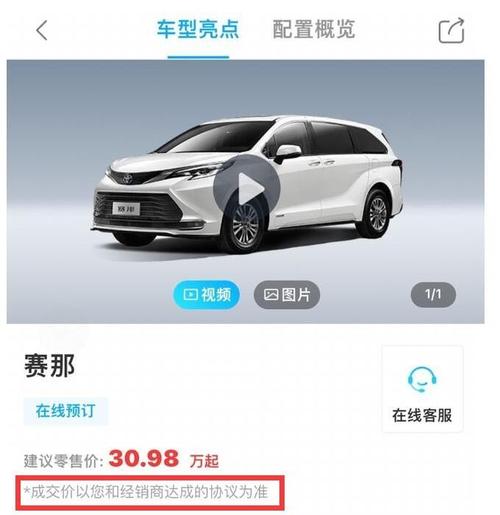Switch to the 配置概览 tab
Screen dimensions: 500x515
coord(314,29)
